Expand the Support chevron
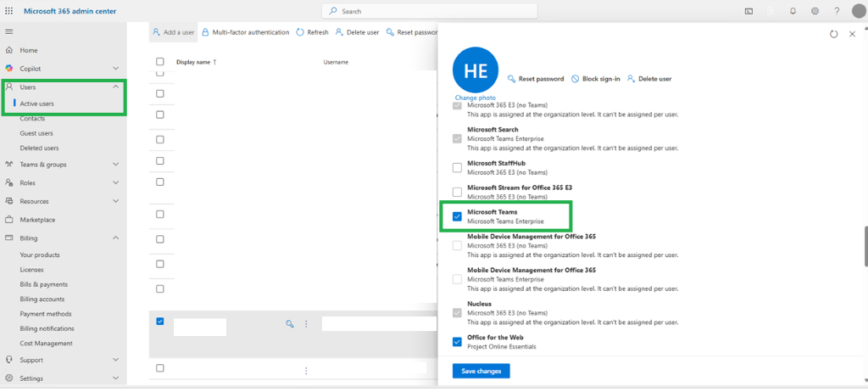Screen dimensions: 868x392 (x=115, y=359)
